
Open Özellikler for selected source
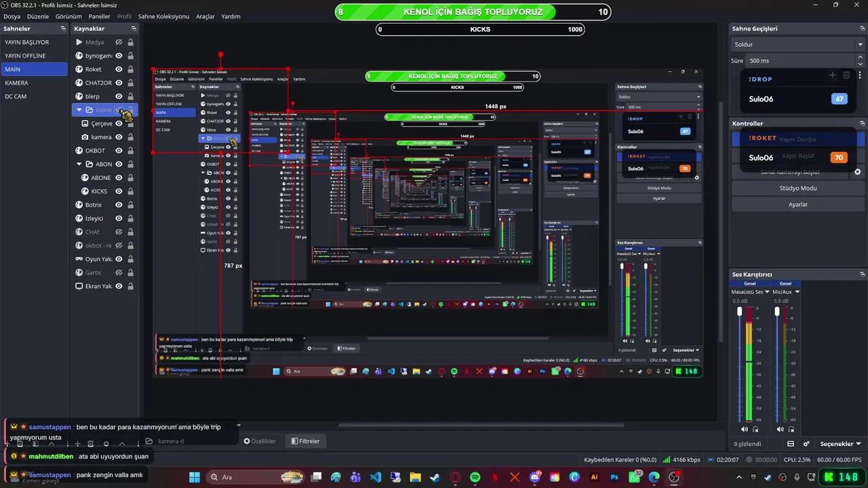(x=260, y=441)
